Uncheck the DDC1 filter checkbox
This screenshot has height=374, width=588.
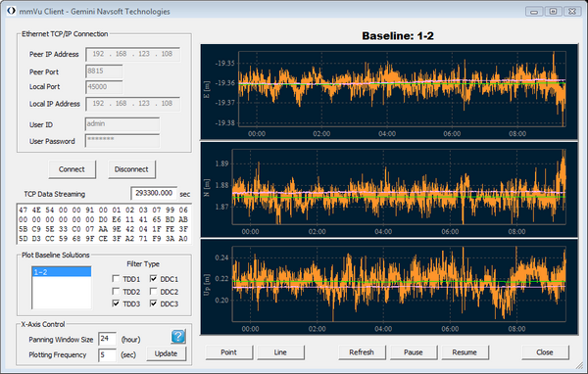point(153,278)
